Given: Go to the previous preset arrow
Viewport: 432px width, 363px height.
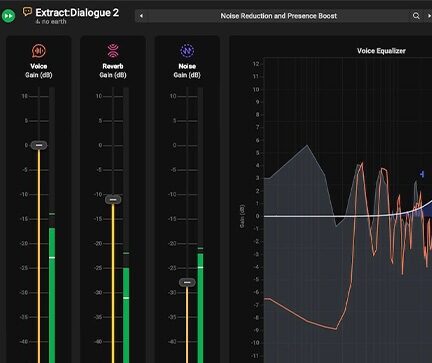Looking at the screenshot, I should pyautogui.click(x=141, y=16).
